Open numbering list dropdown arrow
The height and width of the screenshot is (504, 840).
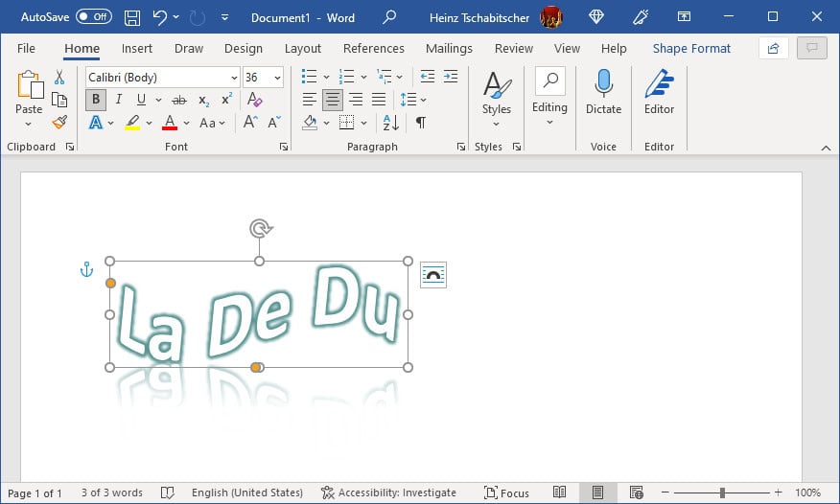[363, 77]
